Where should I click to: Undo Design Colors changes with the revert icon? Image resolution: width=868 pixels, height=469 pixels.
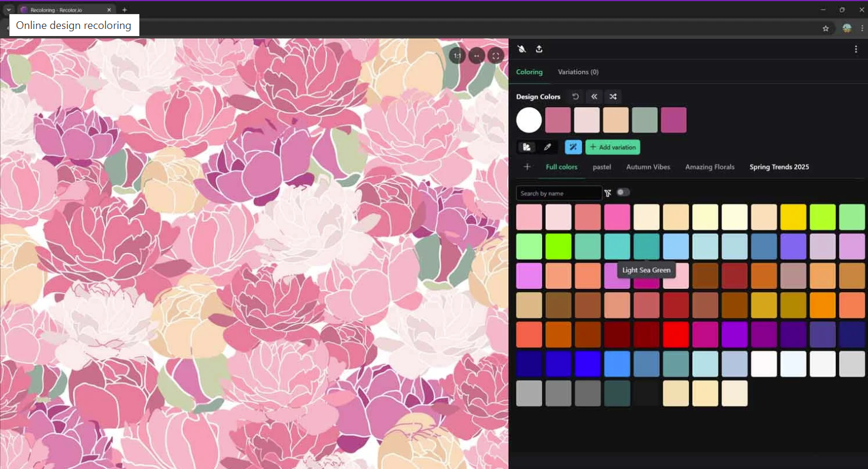[x=575, y=96]
